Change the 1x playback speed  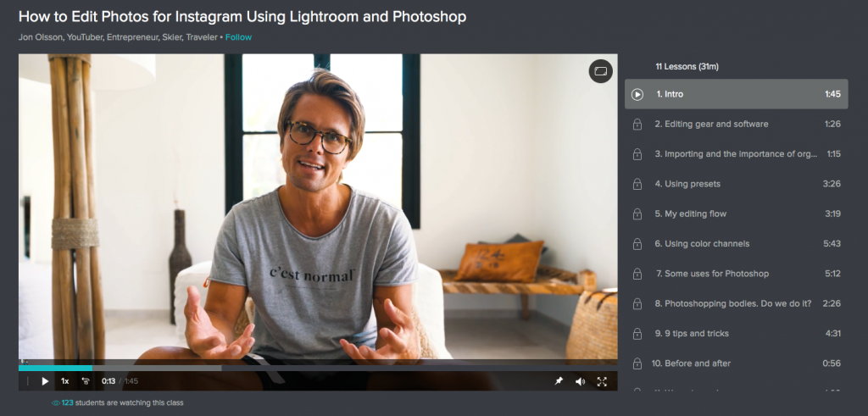(x=64, y=381)
